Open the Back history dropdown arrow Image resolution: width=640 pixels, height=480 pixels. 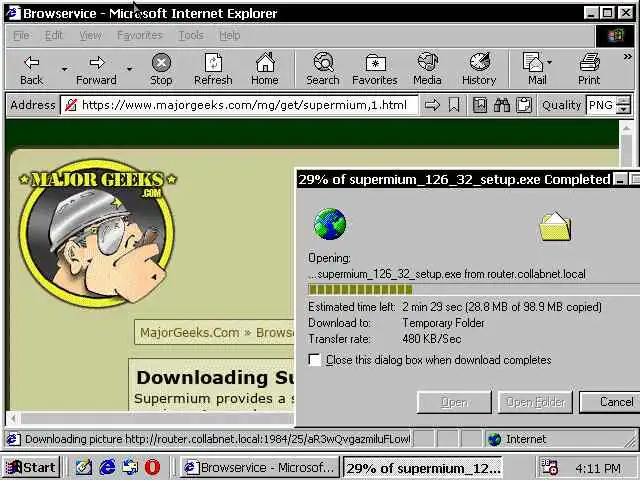64,69
